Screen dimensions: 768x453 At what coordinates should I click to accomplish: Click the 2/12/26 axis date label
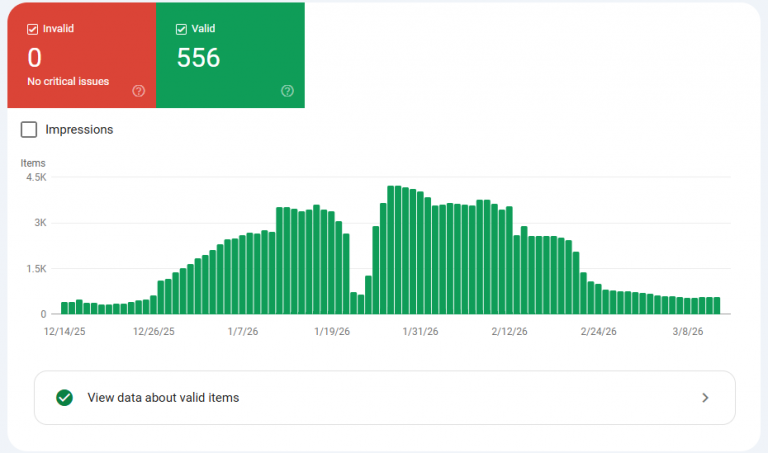point(509,332)
